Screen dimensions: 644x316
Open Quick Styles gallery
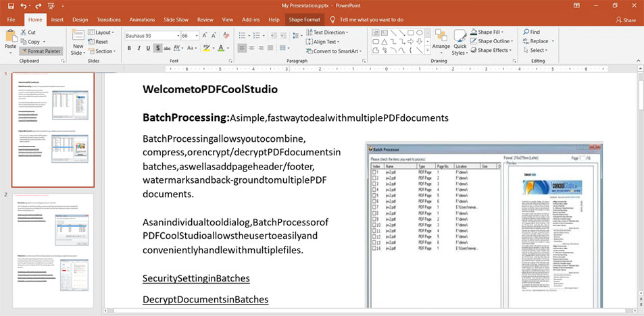pyautogui.click(x=460, y=43)
